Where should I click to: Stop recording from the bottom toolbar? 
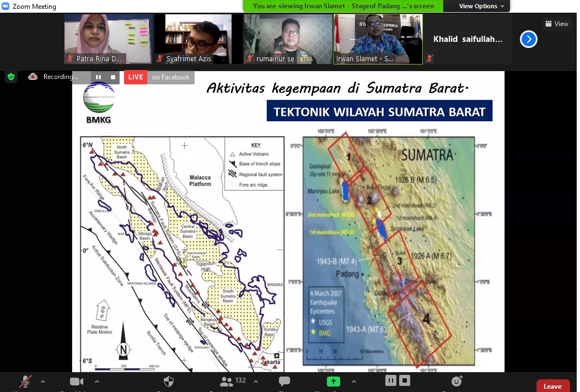pos(405,380)
